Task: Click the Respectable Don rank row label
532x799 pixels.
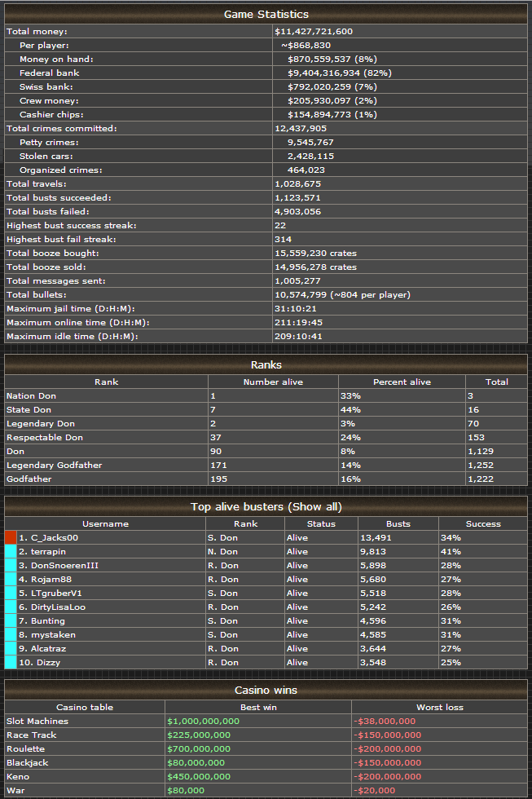Action: [44, 437]
